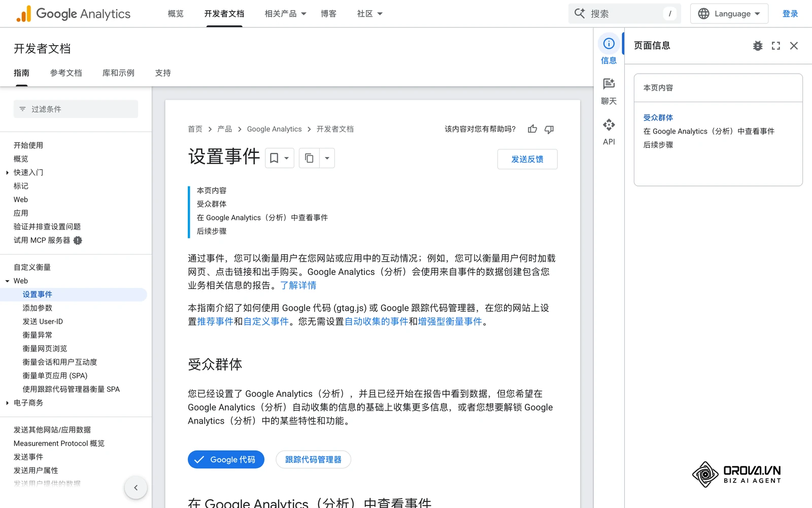This screenshot has width=812, height=508.
Task: Click the globe Language selector
Action: [x=729, y=14]
